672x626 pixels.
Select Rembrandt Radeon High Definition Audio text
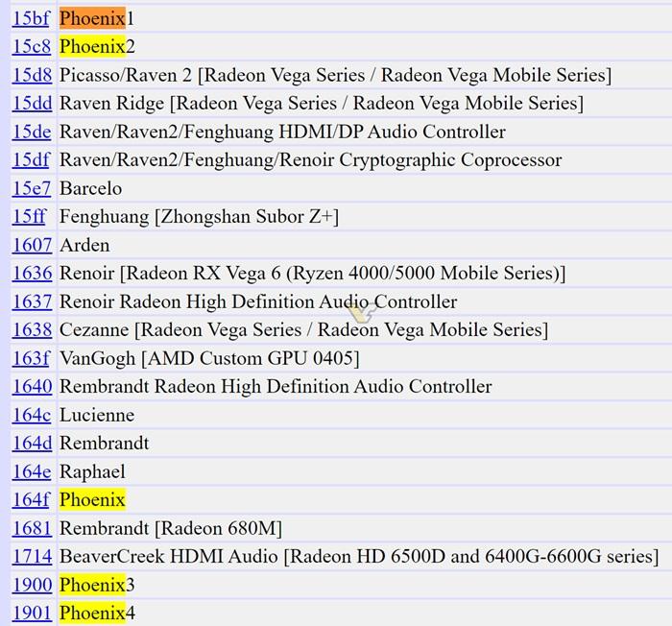tap(276, 386)
